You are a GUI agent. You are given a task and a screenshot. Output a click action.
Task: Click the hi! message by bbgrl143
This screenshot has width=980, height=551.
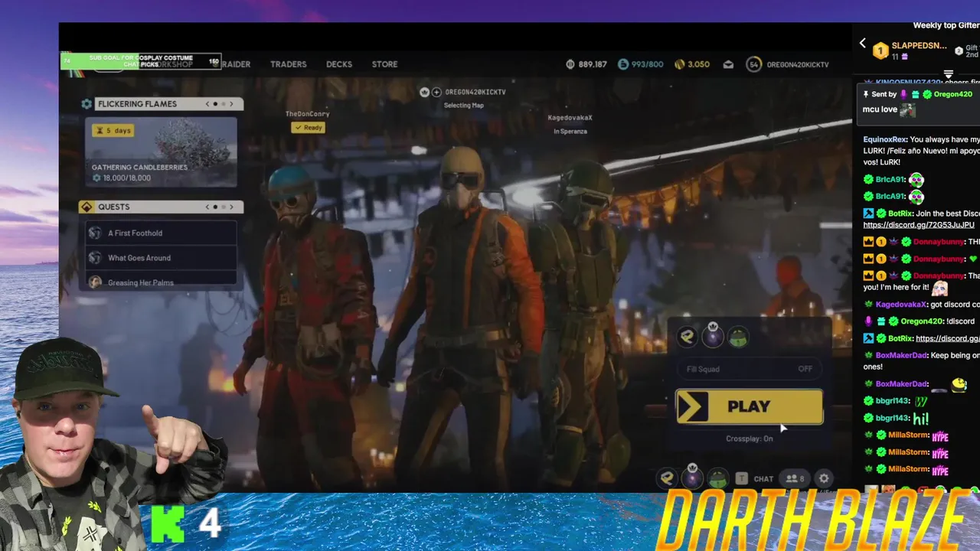pos(920,419)
